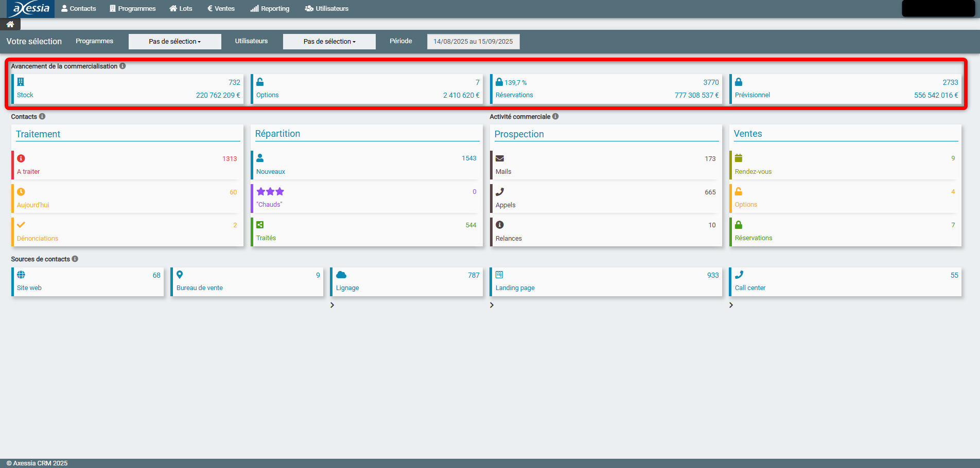Click the Axessia logo
980x468 pixels.
click(31, 9)
